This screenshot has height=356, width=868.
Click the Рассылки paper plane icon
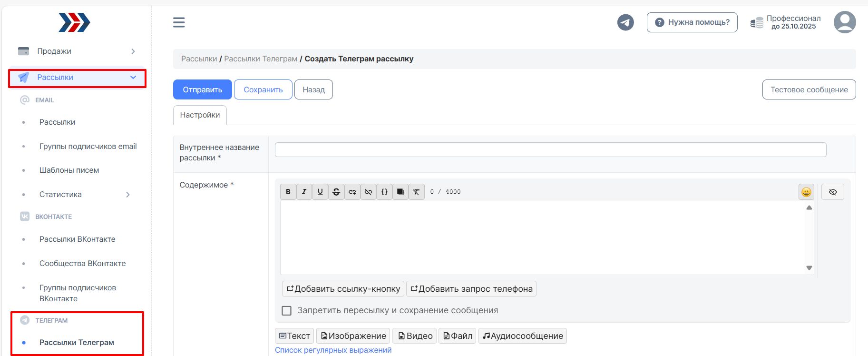pos(23,77)
